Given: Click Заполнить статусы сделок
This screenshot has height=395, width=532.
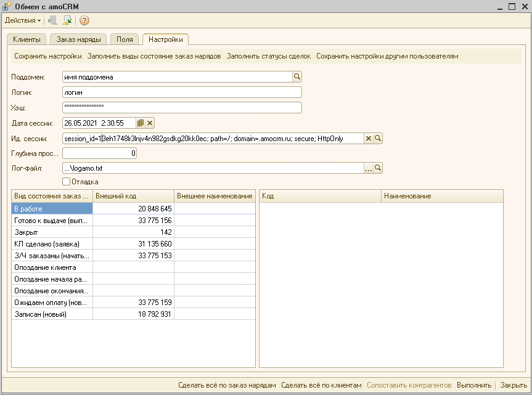Looking at the screenshot, I should click(268, 56).
